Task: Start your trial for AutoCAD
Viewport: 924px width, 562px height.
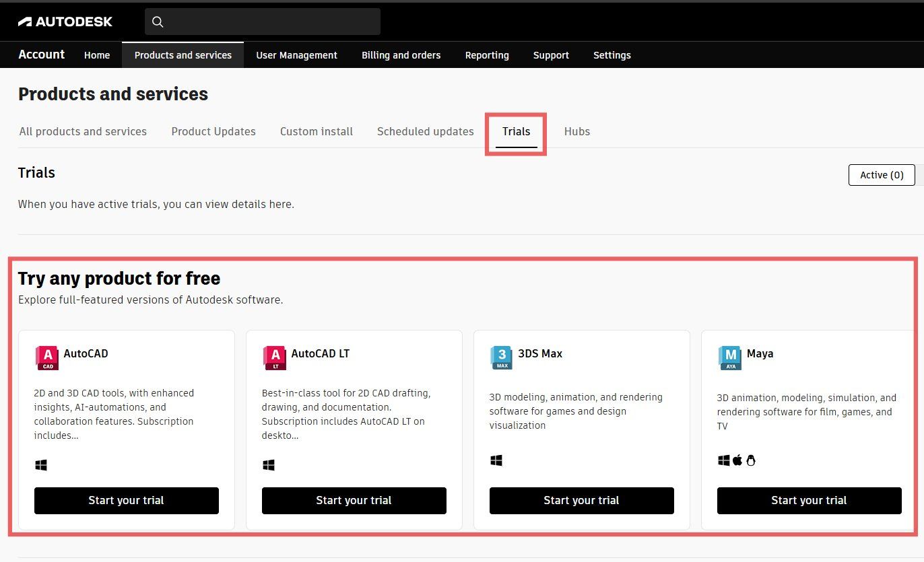Action: [127, 501]
